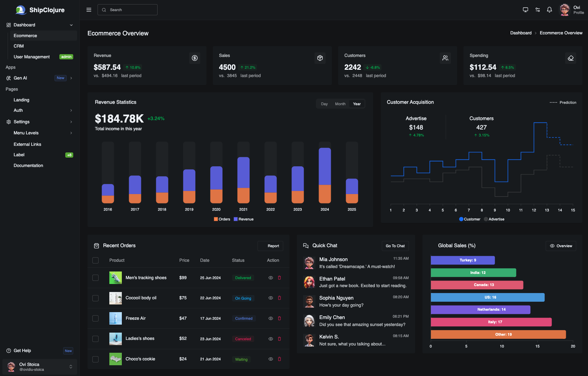Click the Canada bar in Global Sales
Image resolution: width=588 pixels, height=376 pixels.
pyautogui.click(x=477, y=285)
